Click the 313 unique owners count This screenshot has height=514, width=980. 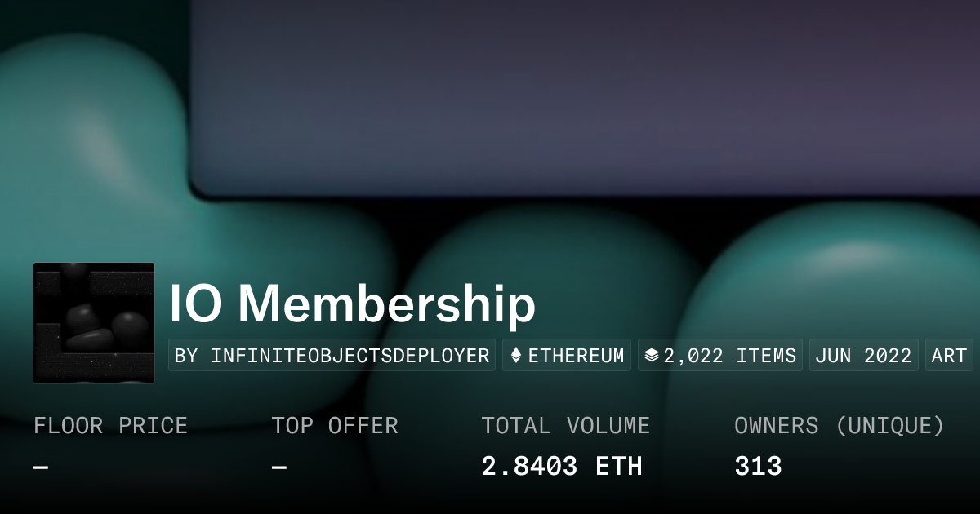(x=758, y=467)
